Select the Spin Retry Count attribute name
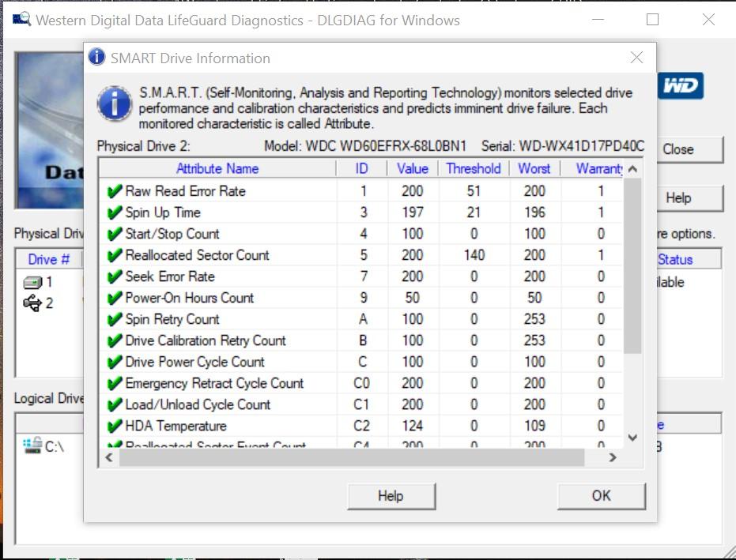The height and width of the screenshot is (560, 736). (172, 319)
